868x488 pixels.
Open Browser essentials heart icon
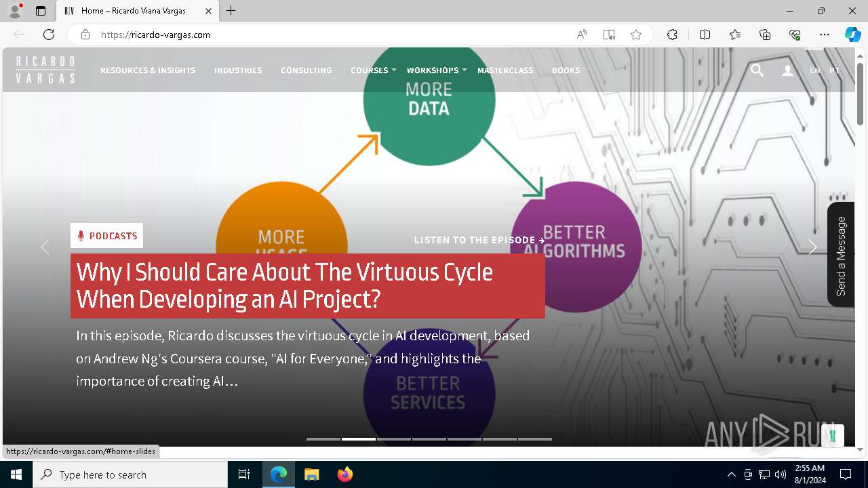tap(795, 35)
